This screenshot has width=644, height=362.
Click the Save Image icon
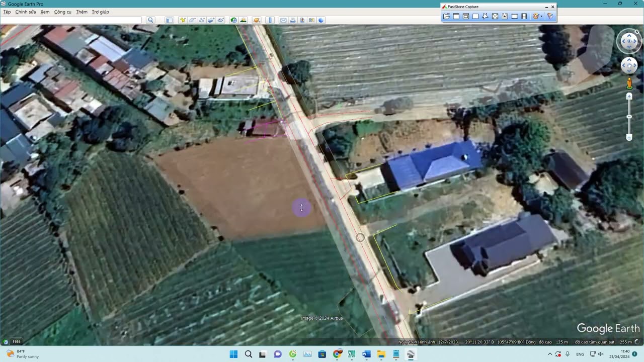[x=302, y=20]
